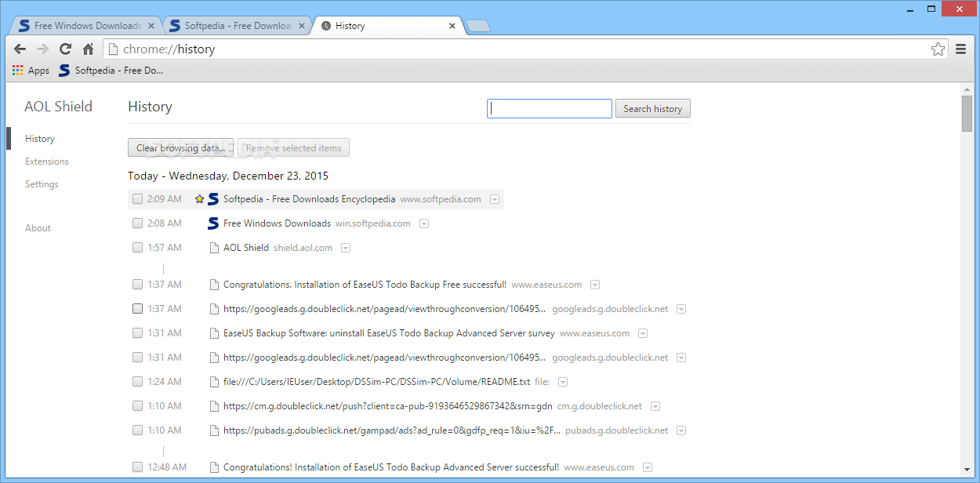
Task: Tick the 1:37 AM googleads entry checkbox
Action: [x=138, y=309]
